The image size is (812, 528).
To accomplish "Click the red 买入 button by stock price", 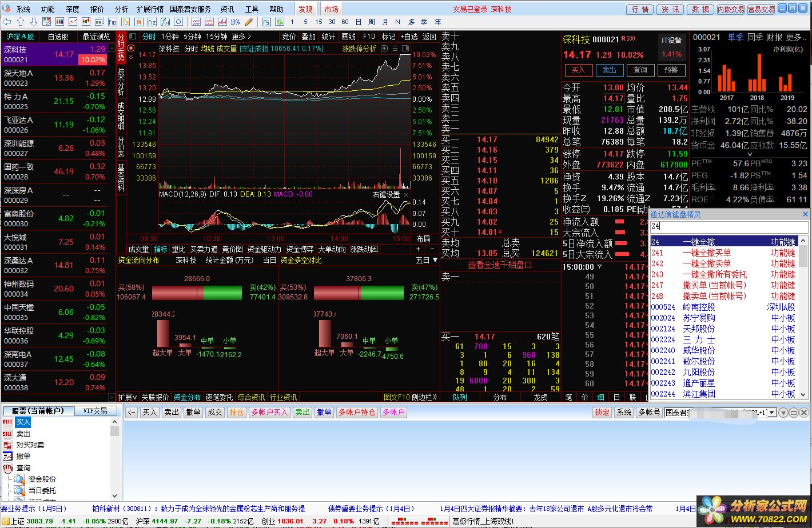I will 578,70.
